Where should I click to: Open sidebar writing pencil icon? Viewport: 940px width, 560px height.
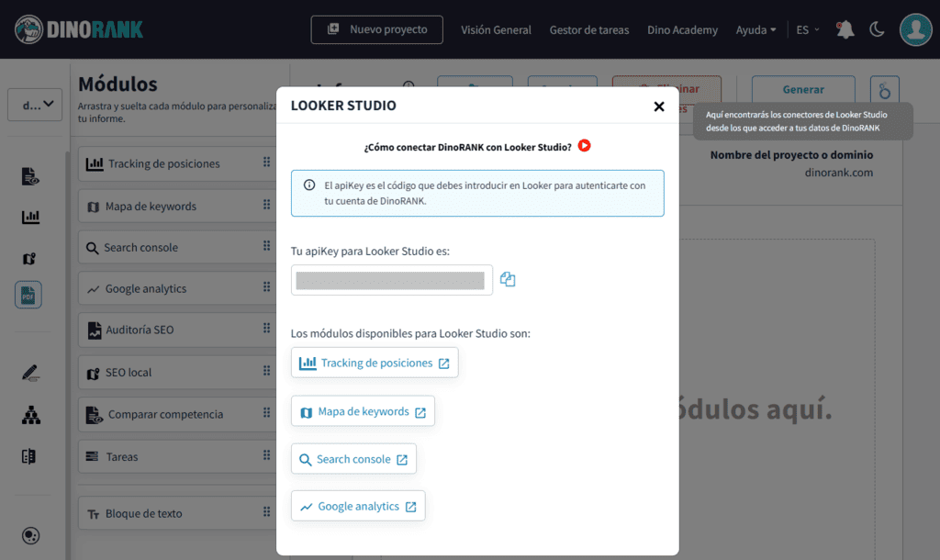coord(30,373)
